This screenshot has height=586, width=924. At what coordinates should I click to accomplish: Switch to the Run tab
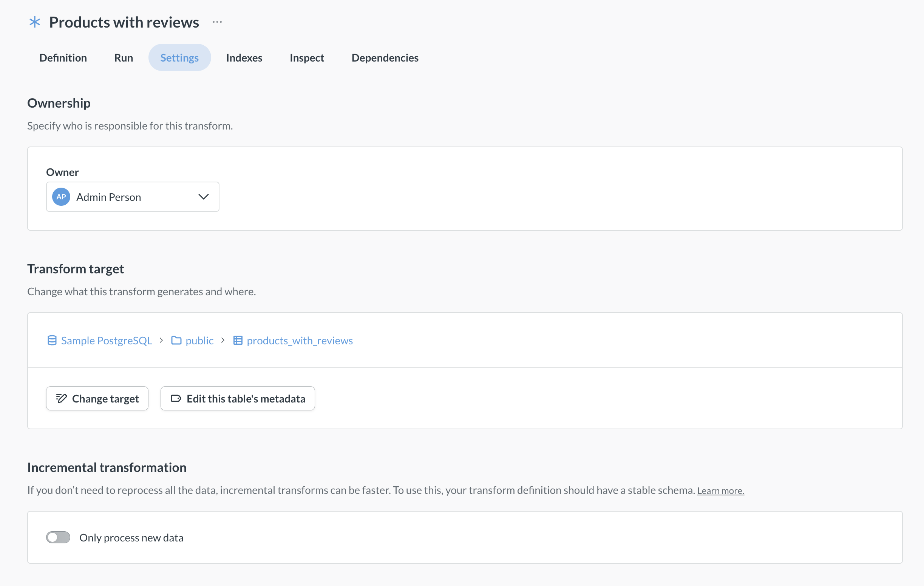click(124, 57)
